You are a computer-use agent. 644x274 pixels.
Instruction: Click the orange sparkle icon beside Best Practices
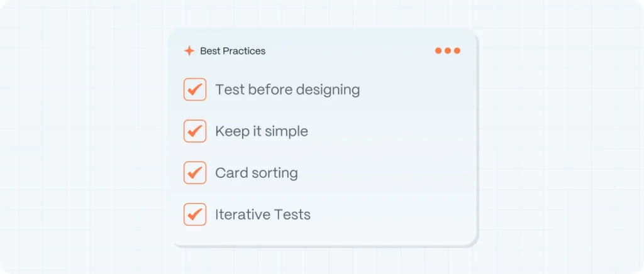coord(189,51)
